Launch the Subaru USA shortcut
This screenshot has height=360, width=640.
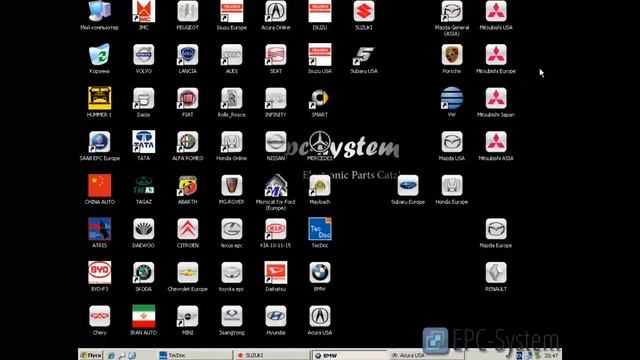[364, 55]
